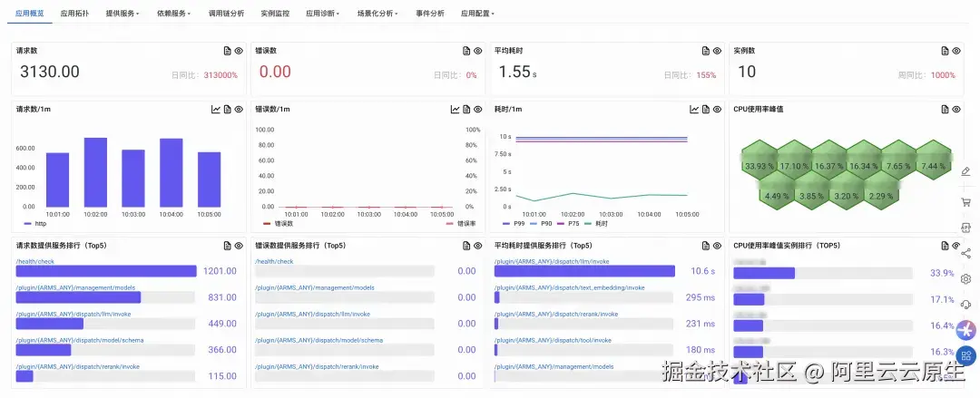
Task: Toggle the eye icon on CPU使用率峰值 panel
Action: pyautogui.click(x=956, y=110)
